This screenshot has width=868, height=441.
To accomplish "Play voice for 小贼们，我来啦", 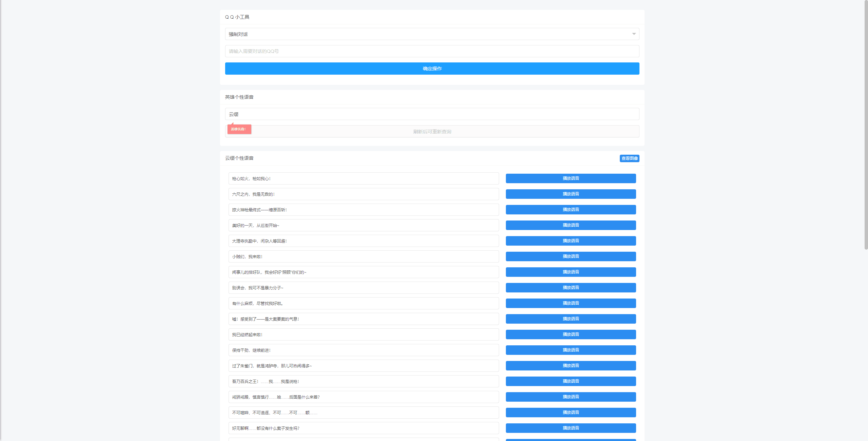I will click(x=571, y=256).
